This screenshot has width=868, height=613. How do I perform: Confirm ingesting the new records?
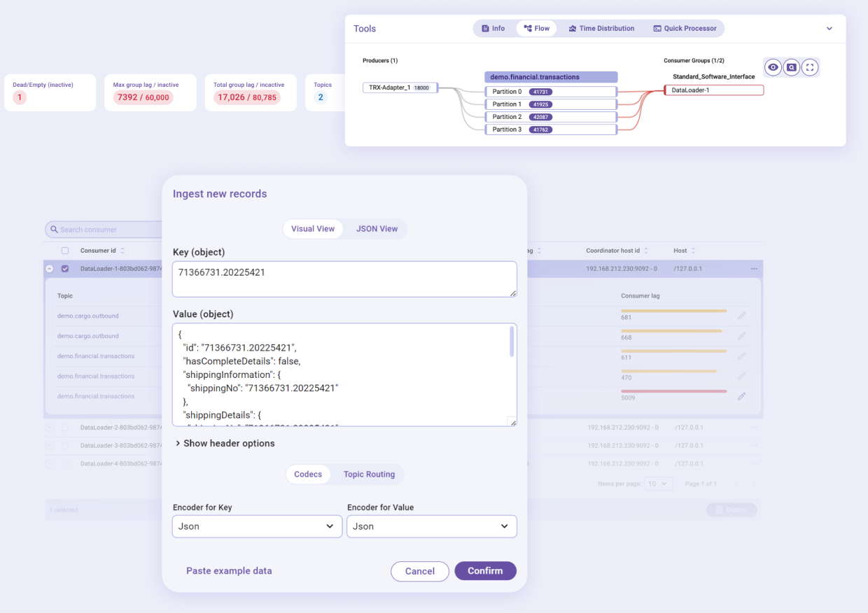tap(485, 570)
